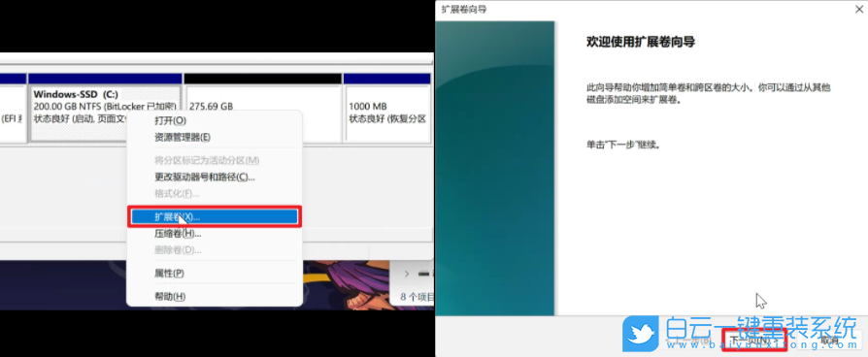This screenshot has width=868, height=357.
Task: Choose 打开(O) in the context menu
Action: click(171, 120)
